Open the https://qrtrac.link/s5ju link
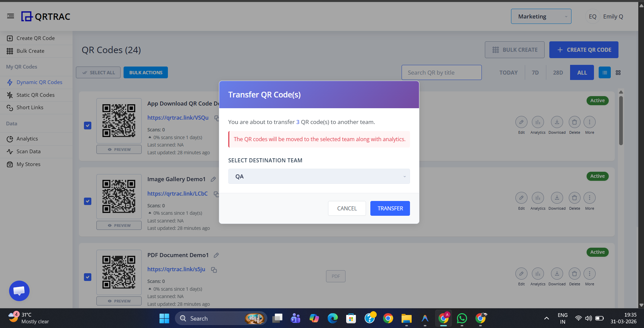This screenshot has height=328, width=644. [x=176, y=269]
